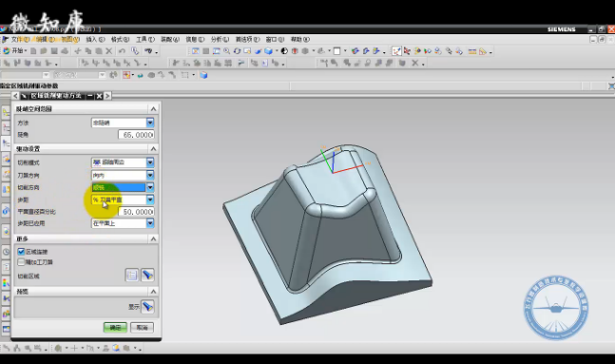
Task: Open the 分析(L) menu
Action: 220,39
